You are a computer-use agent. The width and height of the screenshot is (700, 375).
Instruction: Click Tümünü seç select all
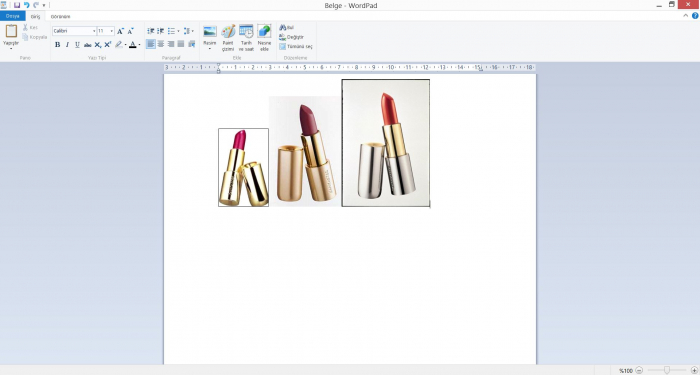296,46
